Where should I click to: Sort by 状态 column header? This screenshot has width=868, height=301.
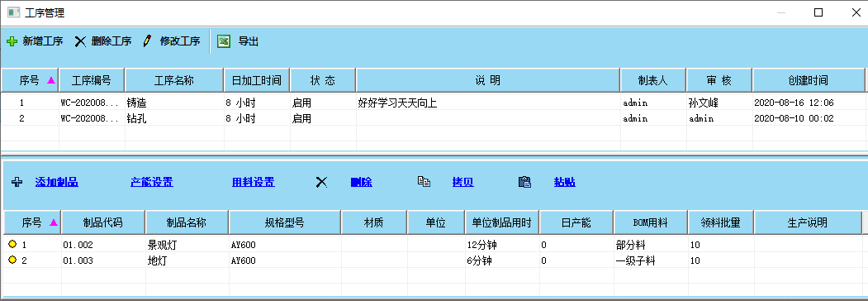coord(323,80)
